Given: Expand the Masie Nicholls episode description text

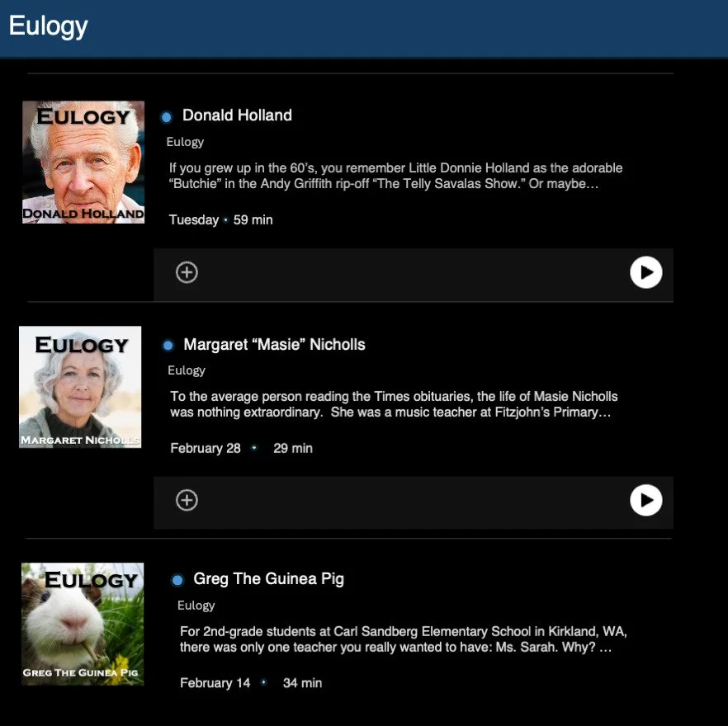Looking at the screenshot, I should click(x=394, y=404).
